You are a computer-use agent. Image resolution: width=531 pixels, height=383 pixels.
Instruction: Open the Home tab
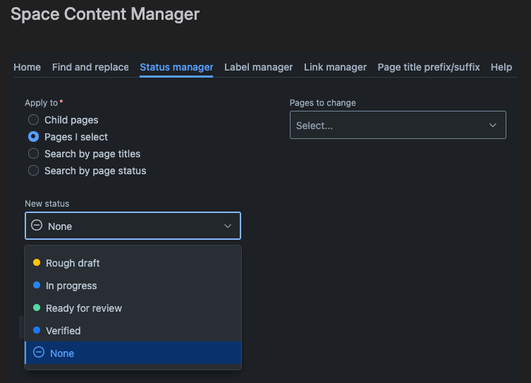pos(27,67)
